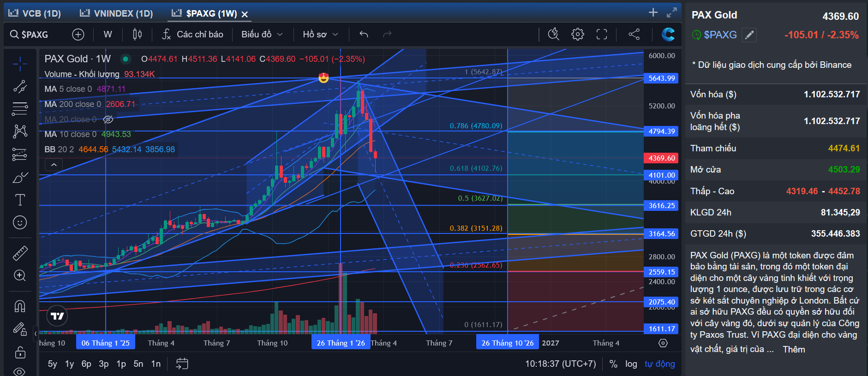
Task: Toggle log scale mode
Action: 631,364
